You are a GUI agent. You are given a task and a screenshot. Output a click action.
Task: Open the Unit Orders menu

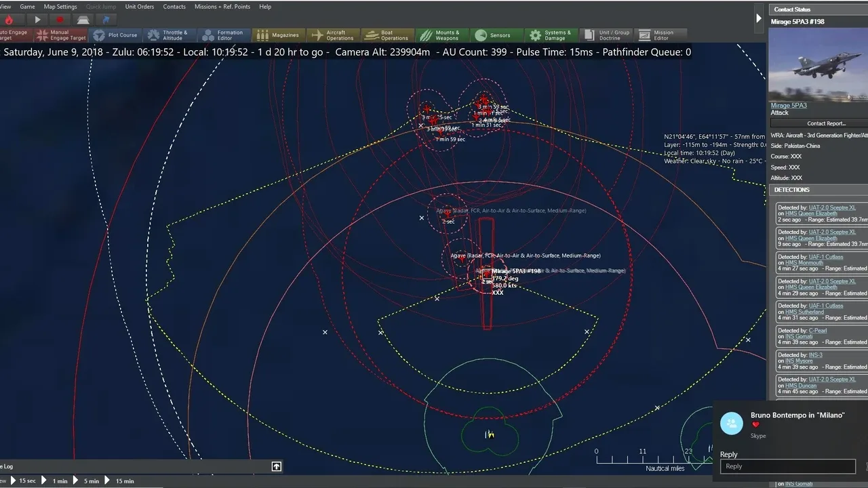pyautogui.click(x=140, y=7)
